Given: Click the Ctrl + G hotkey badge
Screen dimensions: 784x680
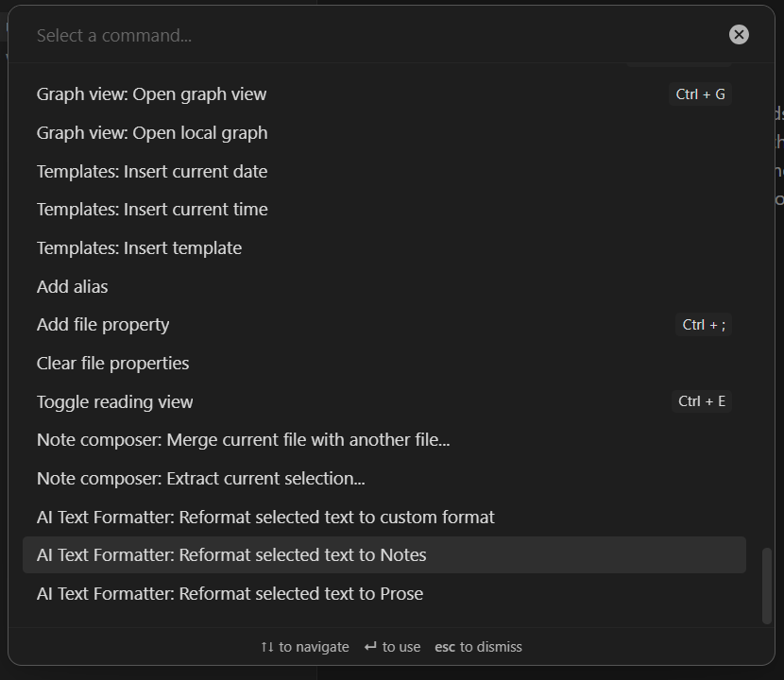Looking at the screenshot, I should 700,94.
